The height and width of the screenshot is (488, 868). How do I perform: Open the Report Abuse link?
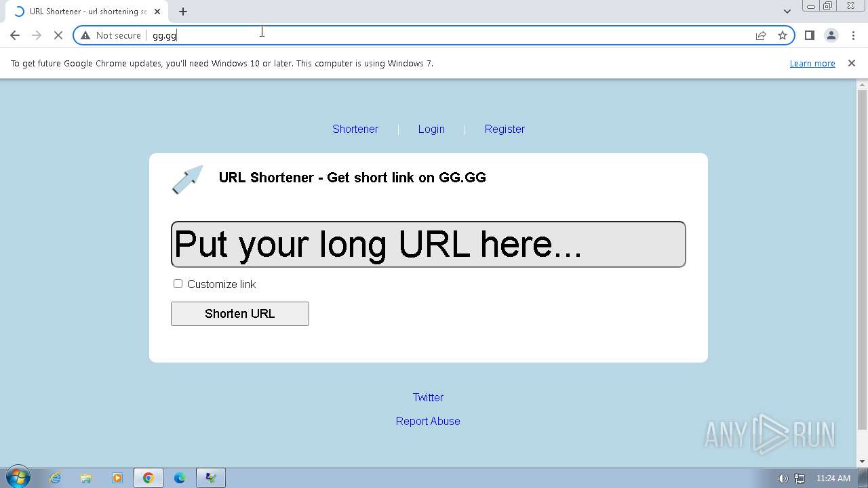coord(428,421)
